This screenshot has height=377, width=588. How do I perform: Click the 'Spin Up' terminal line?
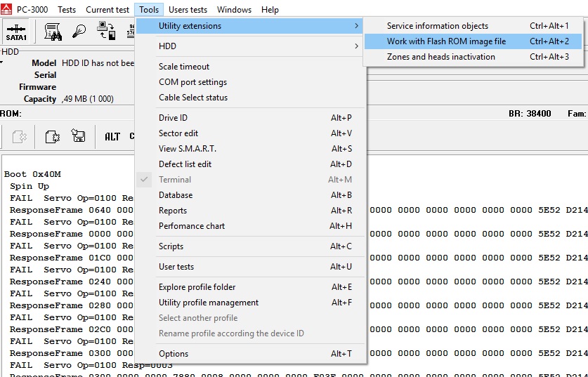pos(30,186)
